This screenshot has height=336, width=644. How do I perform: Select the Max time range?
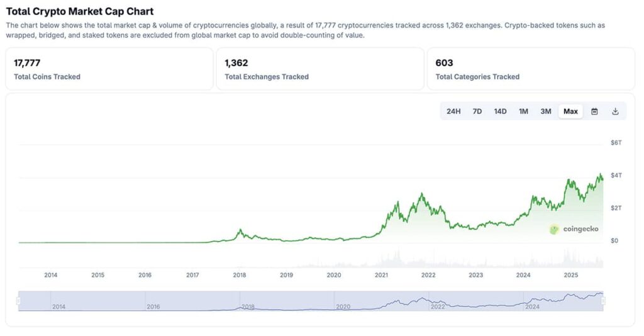[x=570, y=111]
